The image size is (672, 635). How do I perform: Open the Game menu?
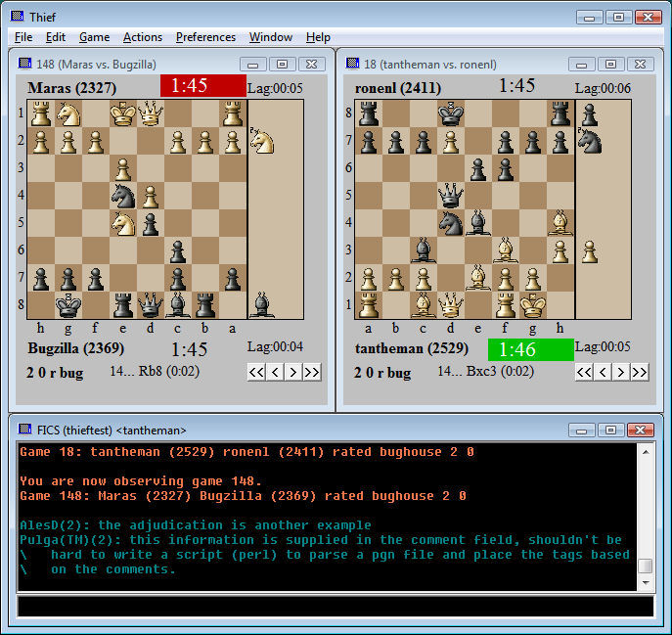pyautogui.click(x=94, y=37)
